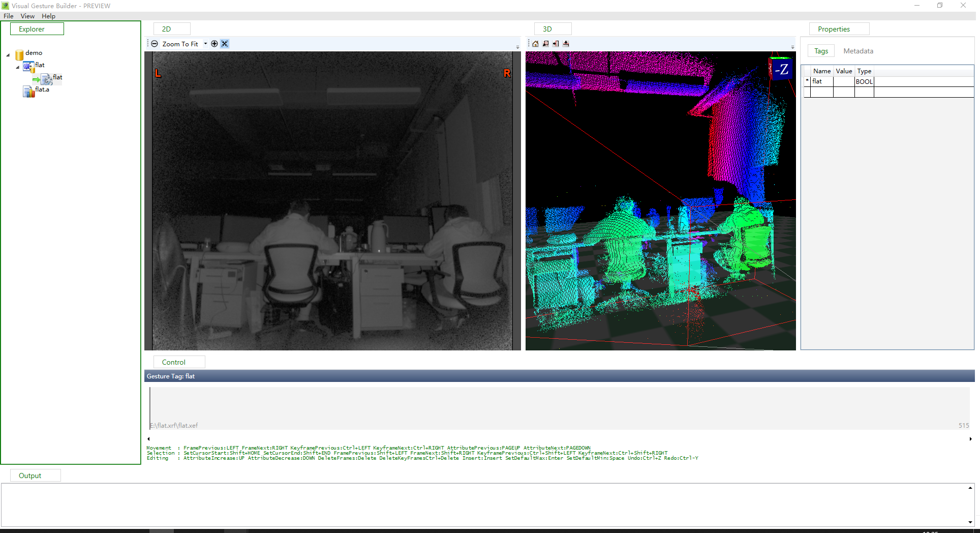Screen dimensions: 980x533
Task: Switch to the Control tab
Action: (x=178, y=362)
